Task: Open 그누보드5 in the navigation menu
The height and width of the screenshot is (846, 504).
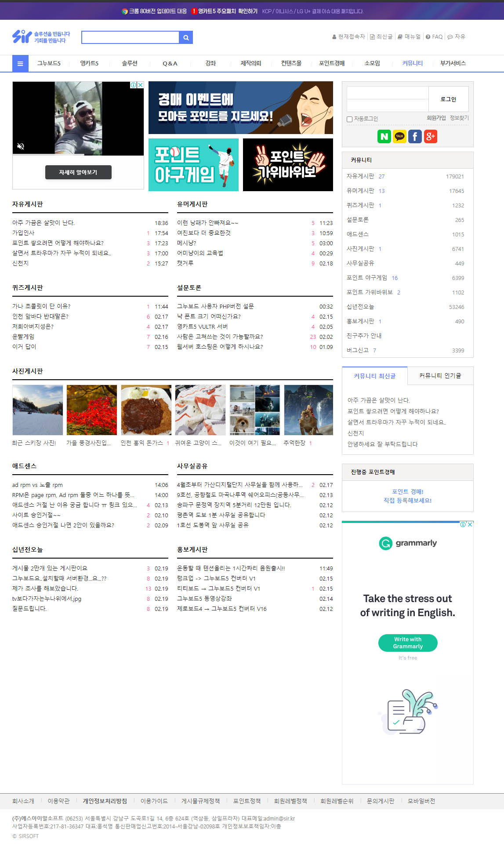Action: [49, 64]
